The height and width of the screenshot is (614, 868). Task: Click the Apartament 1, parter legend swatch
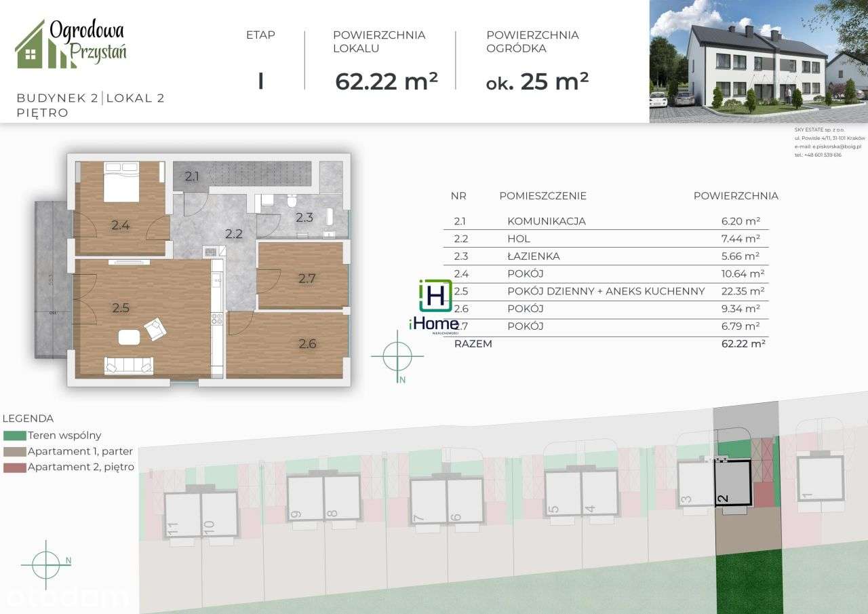pos(15,451)
